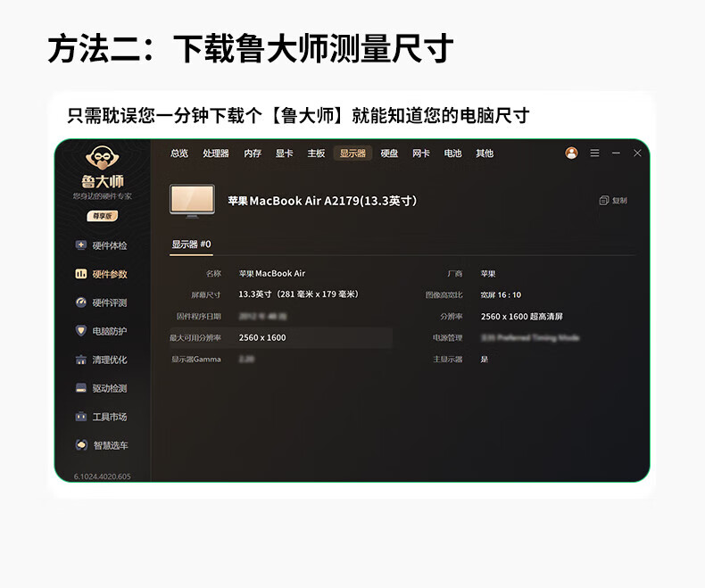Switch to 显卡 graphics card tab
The width and height of the screenshot is (705, 588).
point(284,153)
